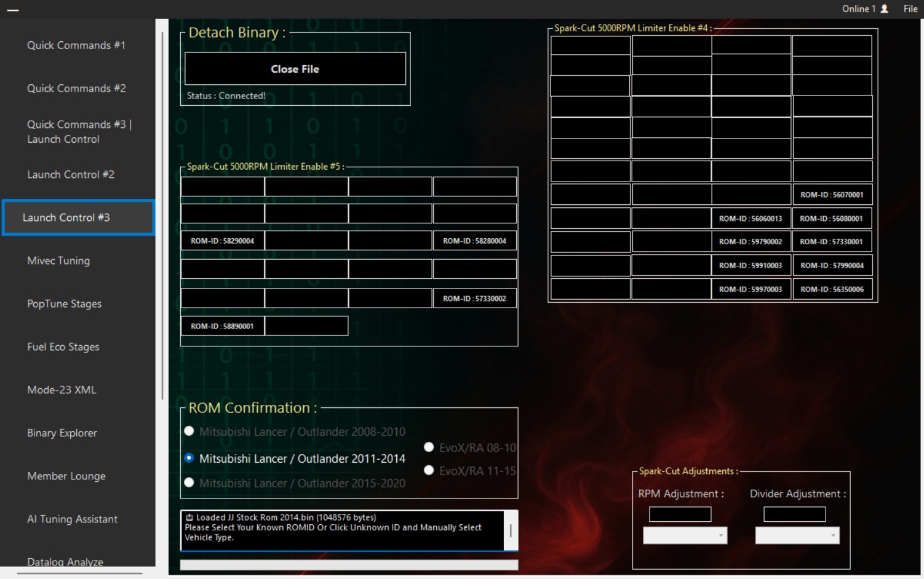Viewport: 924px width, 579px height.
Task: Click ROM-ID 57330002 in Limiter Enable #5
Action: [x=474, y=298]
